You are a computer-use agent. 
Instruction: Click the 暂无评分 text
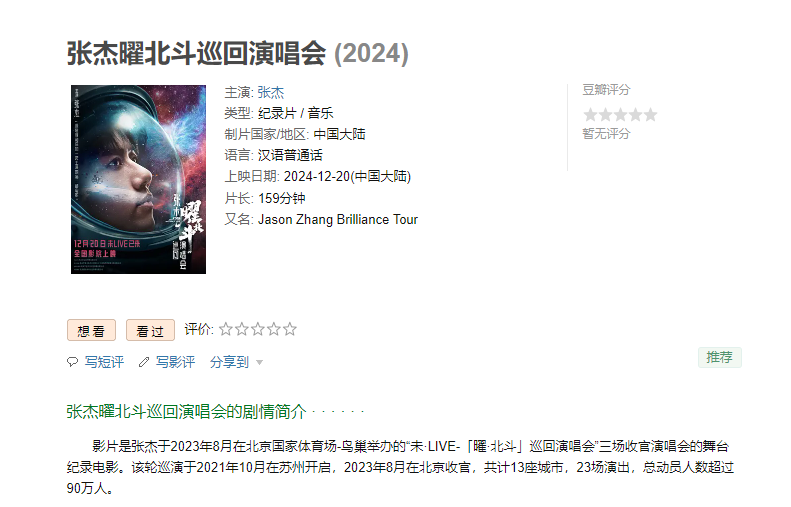[606, 134]
